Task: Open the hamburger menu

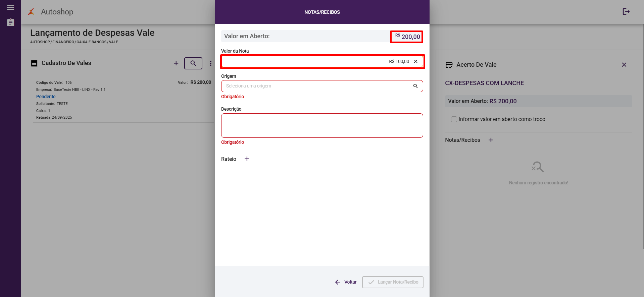Action: [11, 8]
